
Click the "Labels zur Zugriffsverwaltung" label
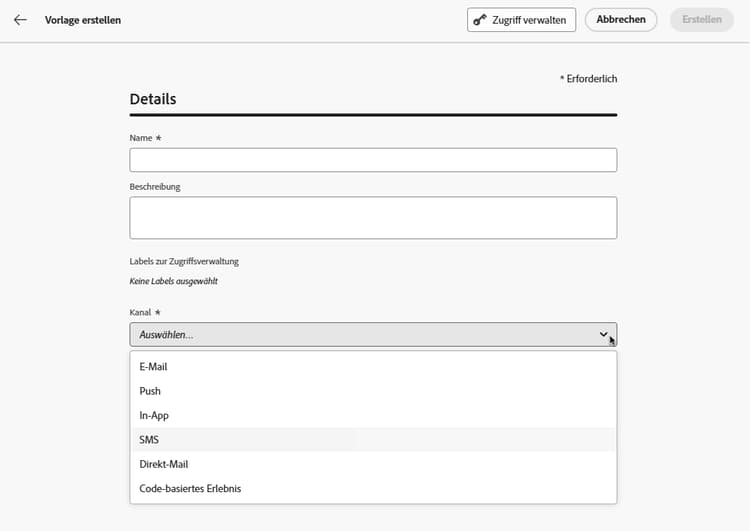[184, 262]
